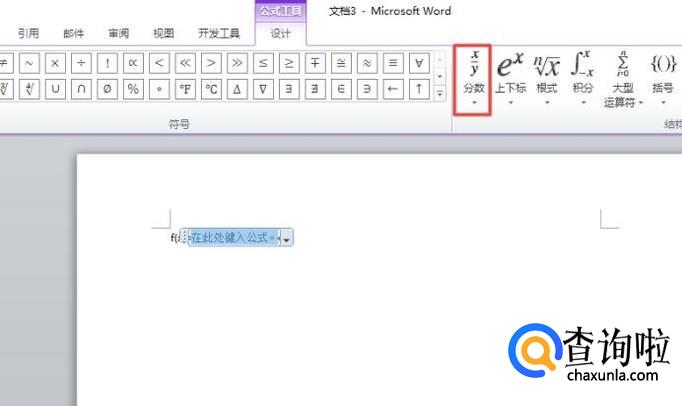The height and width of the screenshot is (406, 682).
Task: Switch to the 审阅 tab
Action: (x=119, y=33)
